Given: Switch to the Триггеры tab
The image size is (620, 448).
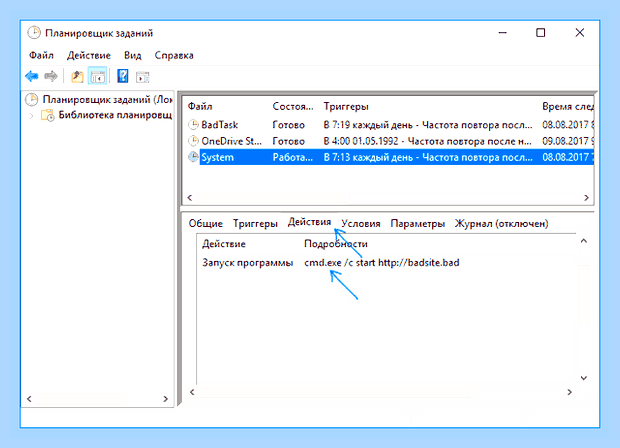Looking at the screenshot, I should click(x=255, y=223).
